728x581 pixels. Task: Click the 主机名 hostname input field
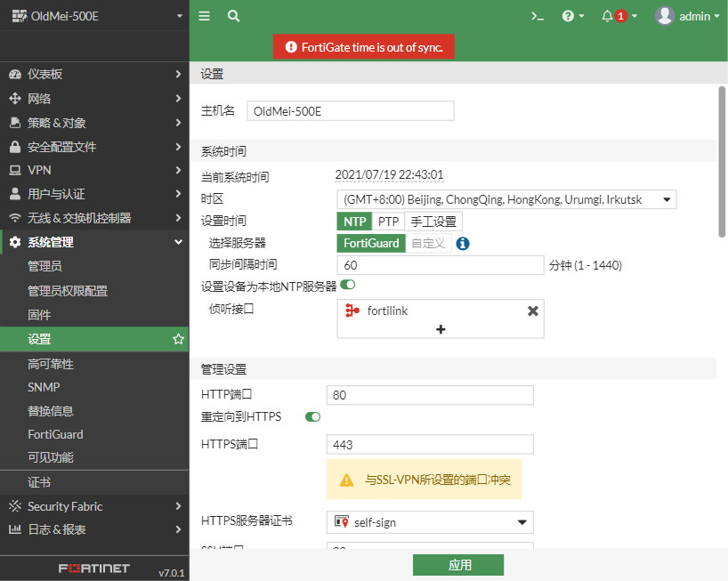tap(351, 111)
